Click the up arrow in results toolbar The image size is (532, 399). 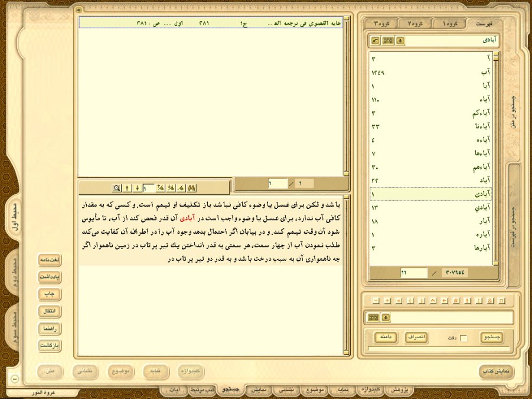click(127, 188)
